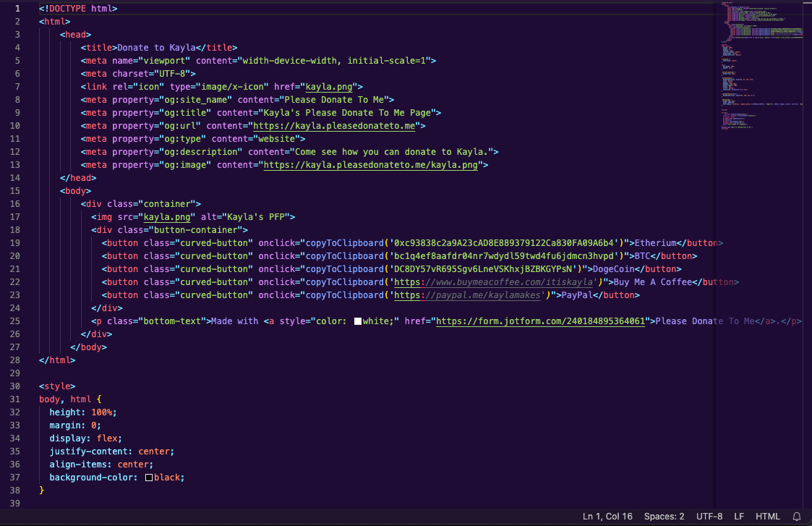Image resolution: width=812 pixels, height=526 pixels.
Task: Click the white color swatch on line 25
Action: coord(357,321)
